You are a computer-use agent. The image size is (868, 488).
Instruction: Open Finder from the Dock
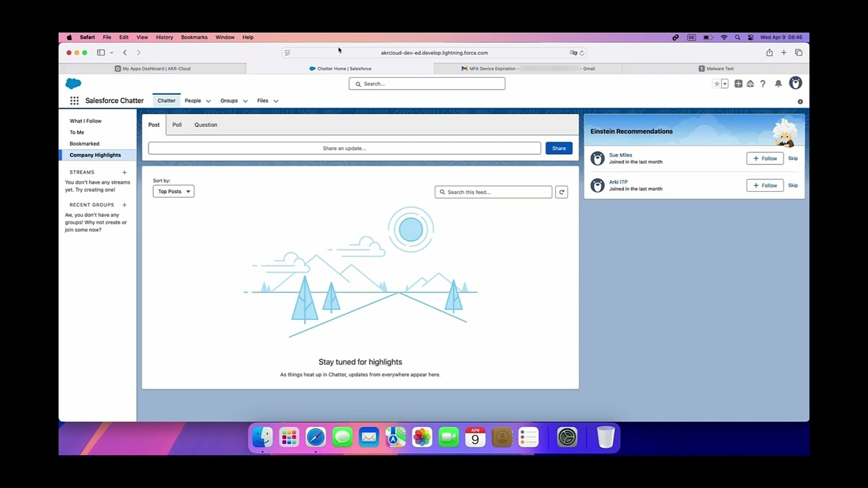point(262,437)
